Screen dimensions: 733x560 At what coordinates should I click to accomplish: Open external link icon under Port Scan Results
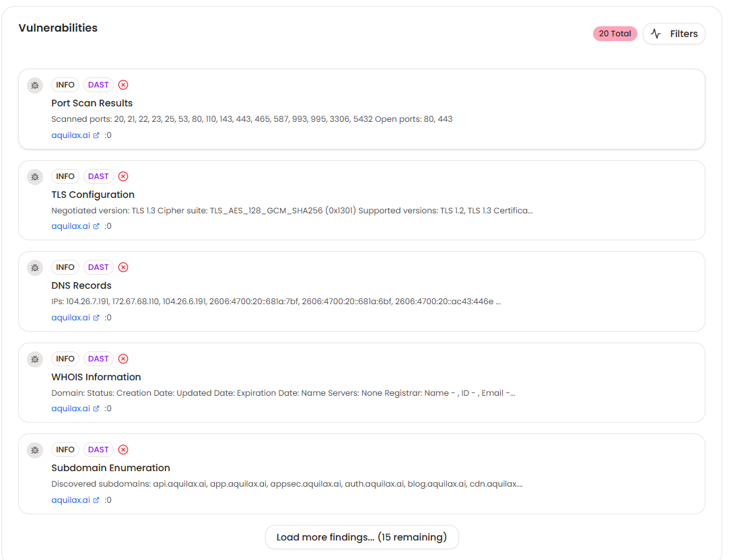(96, 135)
